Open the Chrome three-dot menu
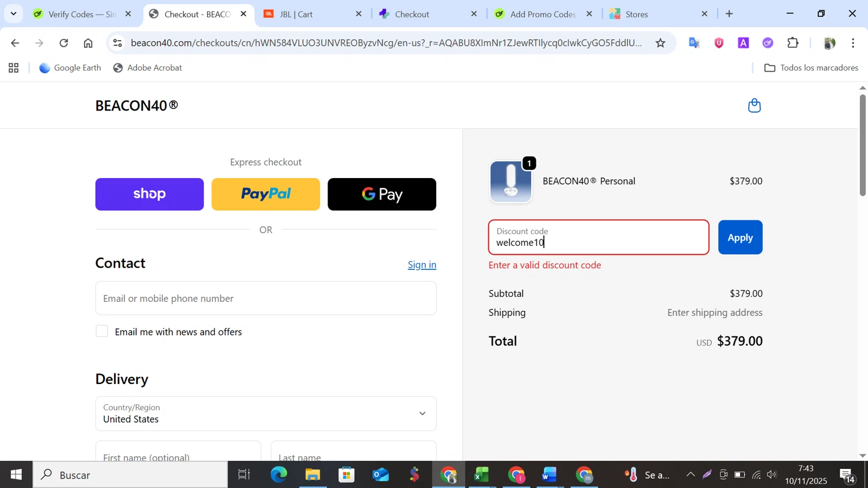Screen dimensions: 868x488 pyautogui.click(x=853, y=43)
